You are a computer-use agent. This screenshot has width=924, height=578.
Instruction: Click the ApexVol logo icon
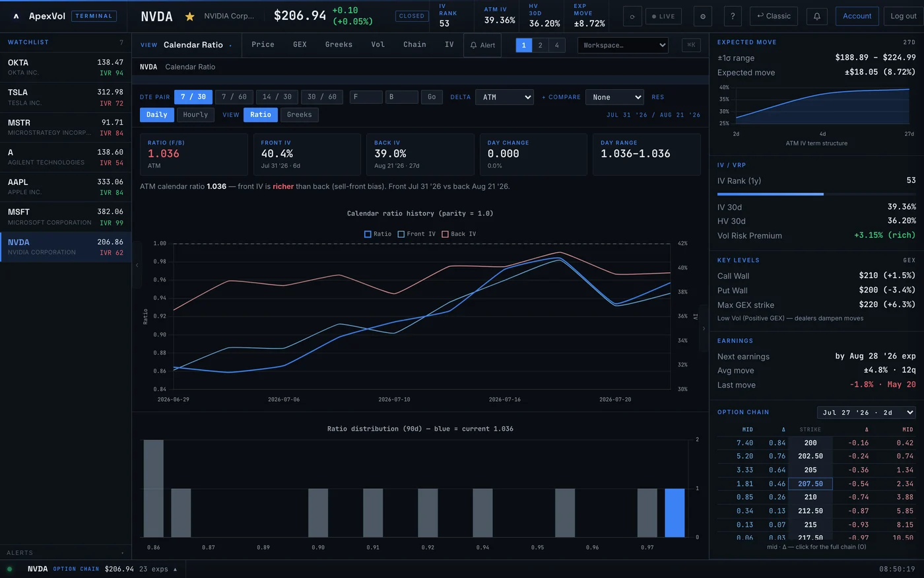[x=16, y=16]
